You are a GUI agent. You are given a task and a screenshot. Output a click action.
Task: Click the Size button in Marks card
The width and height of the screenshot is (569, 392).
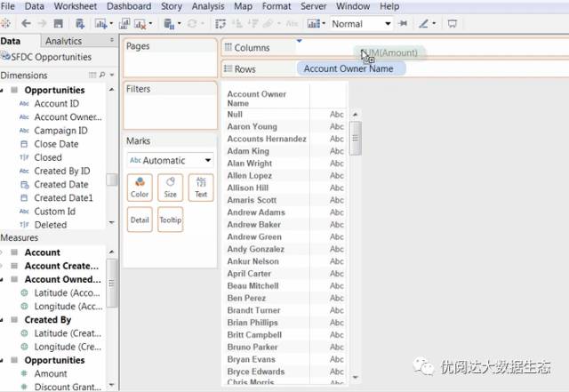click(x=170, y=188)
